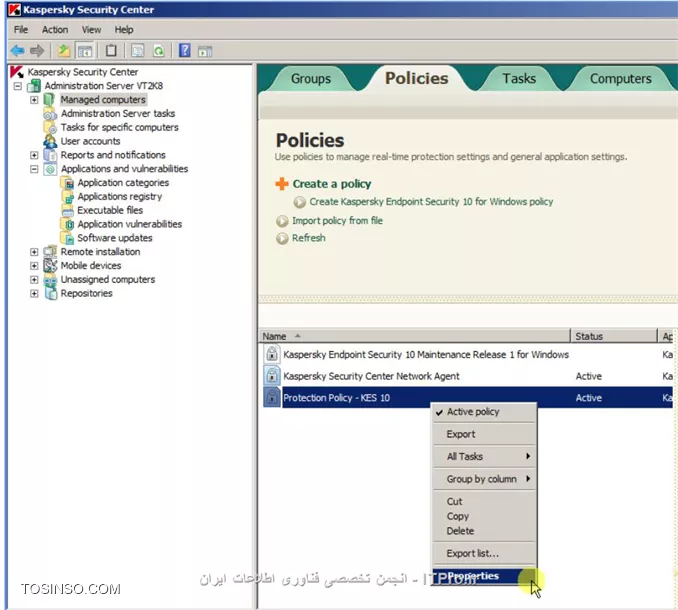The width and height of the screenshot is (678, 610).
Task: Click the Back arrow toolbar icon
Action: click(17, 51)
